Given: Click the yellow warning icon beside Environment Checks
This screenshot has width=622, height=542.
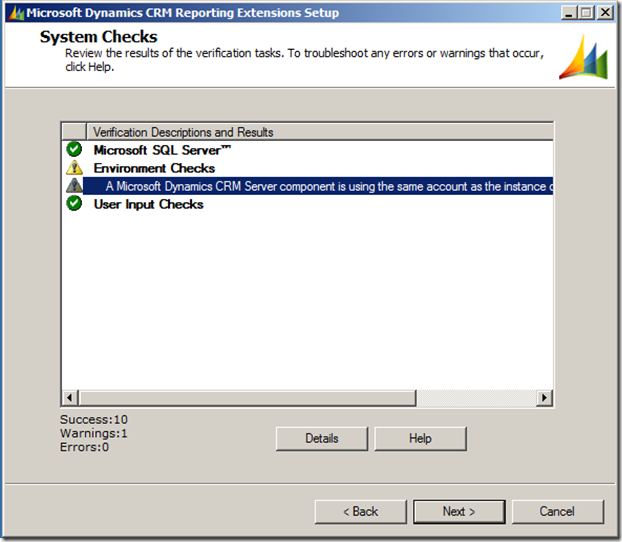Looking at the screenshot, I should (74, 168).
